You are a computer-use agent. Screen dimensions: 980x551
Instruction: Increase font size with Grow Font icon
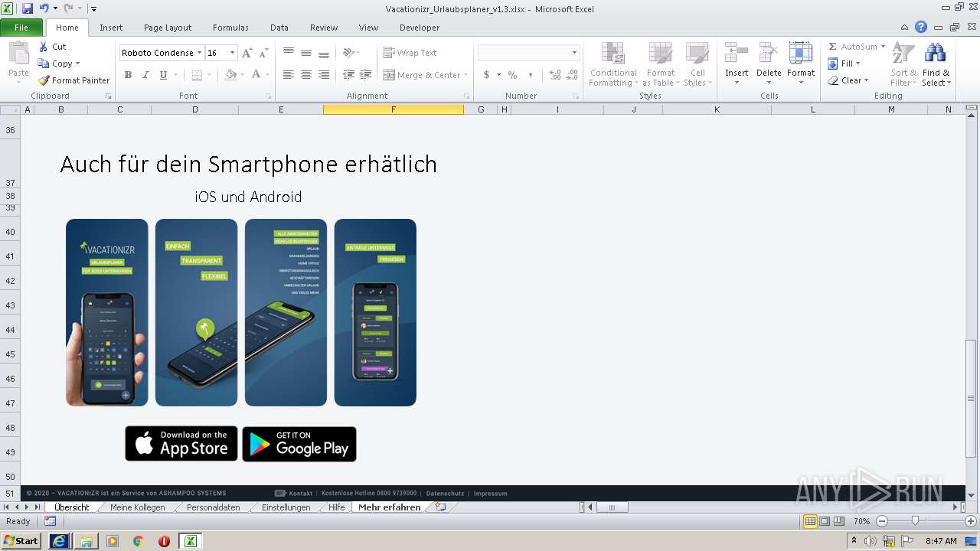coord(247,53)
